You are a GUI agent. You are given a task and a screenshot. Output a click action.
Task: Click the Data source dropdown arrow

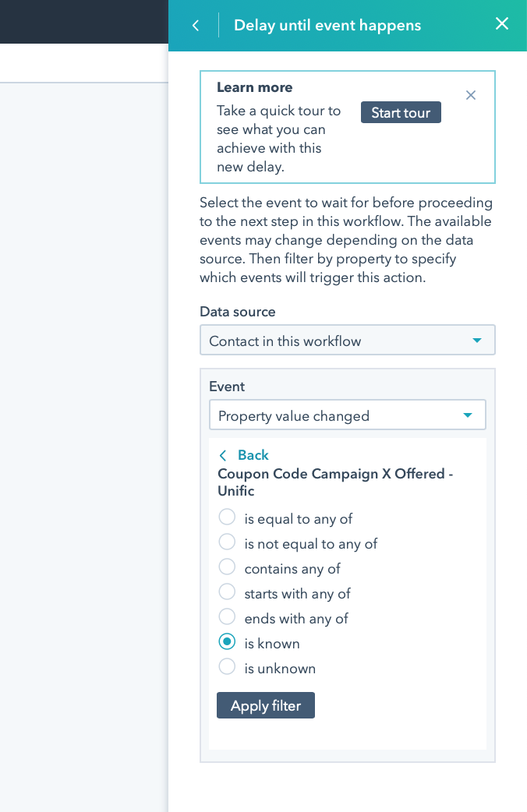477,341
